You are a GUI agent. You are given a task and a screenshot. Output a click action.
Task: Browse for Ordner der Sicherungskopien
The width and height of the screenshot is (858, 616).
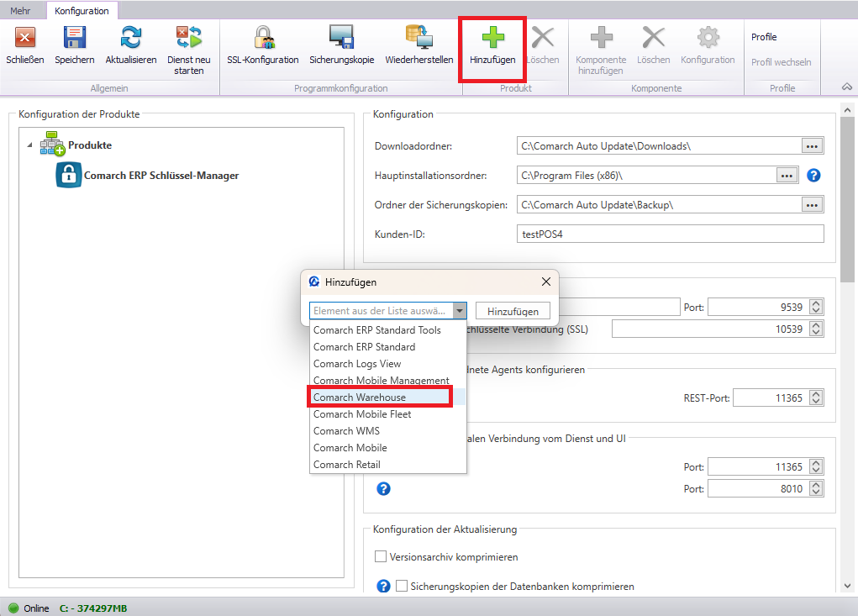point(812,205)
